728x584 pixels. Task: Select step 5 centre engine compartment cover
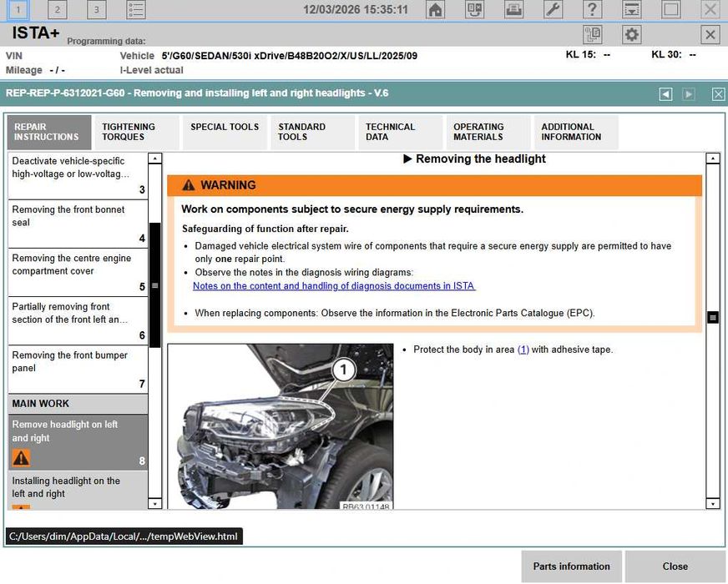(x=78, y=273)
